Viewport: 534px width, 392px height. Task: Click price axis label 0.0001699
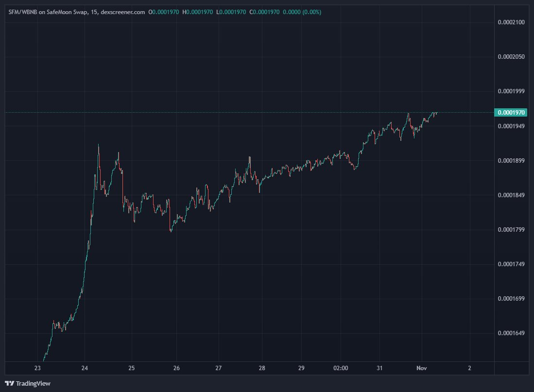[x=511, y=298]
